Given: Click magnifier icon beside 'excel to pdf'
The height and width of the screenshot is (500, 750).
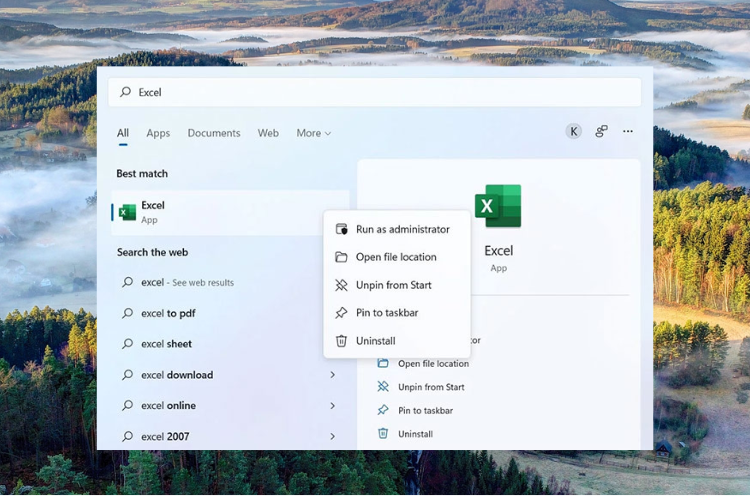Looking at the screenshot, I should click(127, 313).
